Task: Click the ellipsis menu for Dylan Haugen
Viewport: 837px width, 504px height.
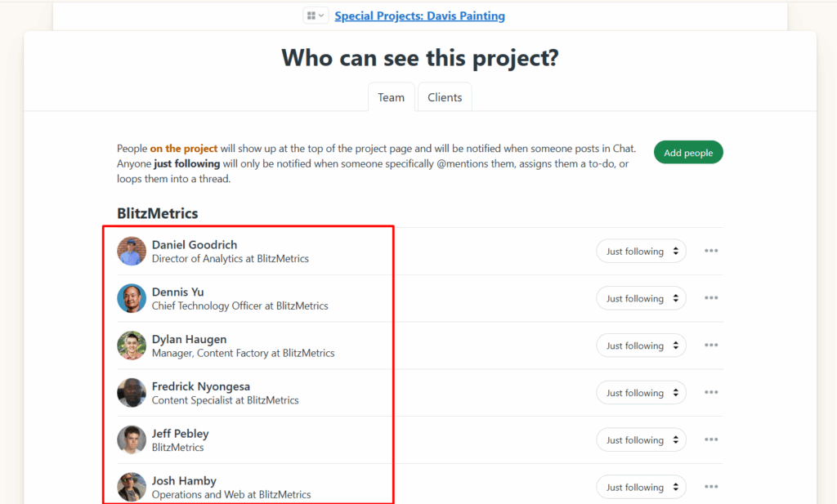Action: 711,346
